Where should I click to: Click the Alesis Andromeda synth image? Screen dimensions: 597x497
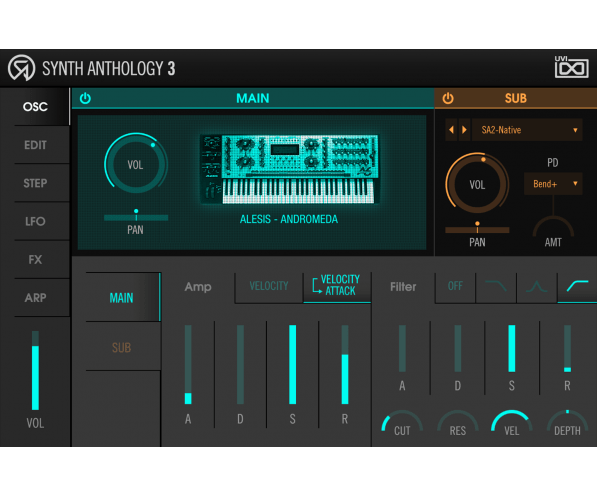[x=289, y=169]
